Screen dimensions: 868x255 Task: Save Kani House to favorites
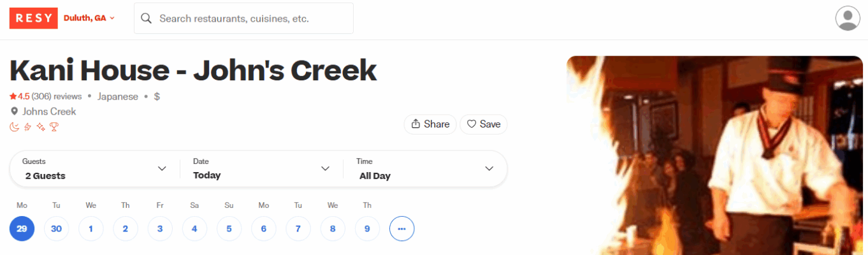coord(484,124)
